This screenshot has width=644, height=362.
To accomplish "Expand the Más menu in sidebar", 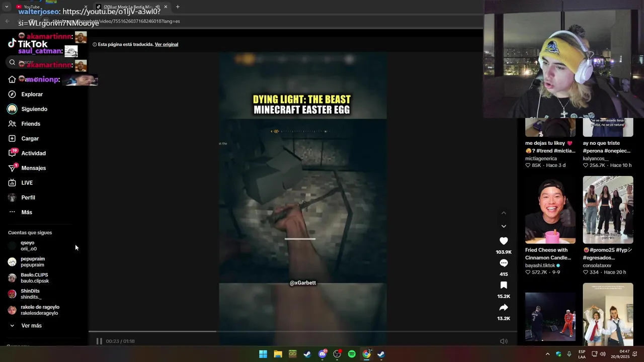I will coord(27,212).
